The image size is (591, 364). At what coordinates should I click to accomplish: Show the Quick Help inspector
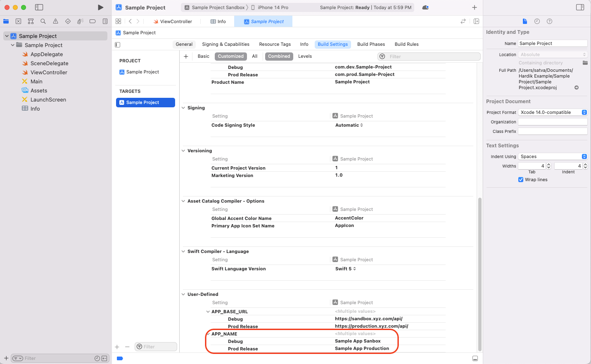pos(549,21)
